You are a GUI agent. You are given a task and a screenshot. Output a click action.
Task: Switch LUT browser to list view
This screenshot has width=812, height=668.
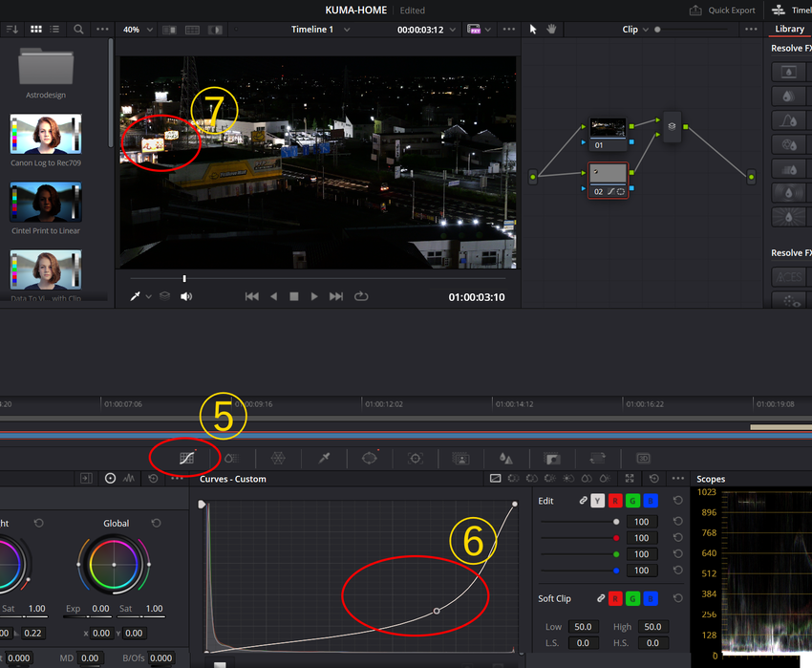[54, 30]
